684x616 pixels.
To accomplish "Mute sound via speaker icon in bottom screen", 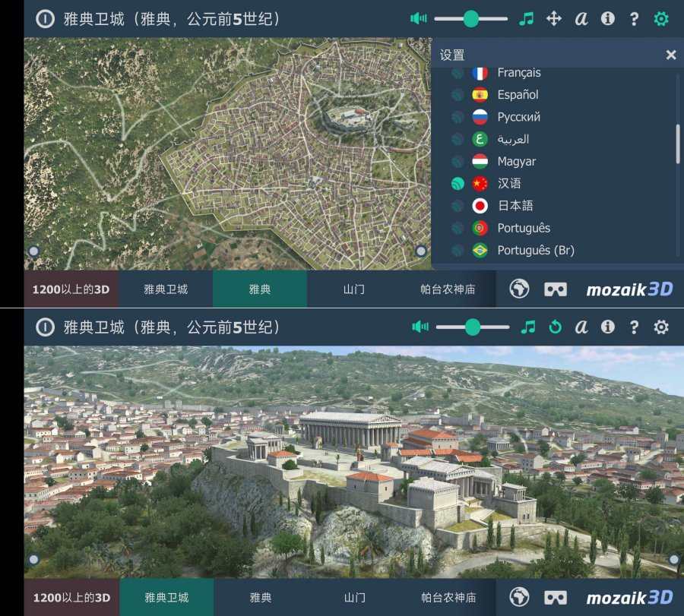I will [x=420, y=327].
